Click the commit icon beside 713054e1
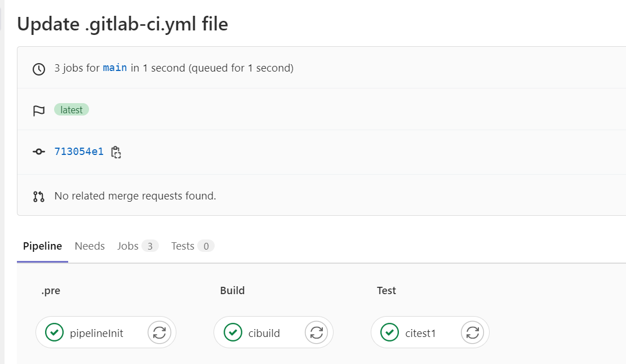 (39, 152)
